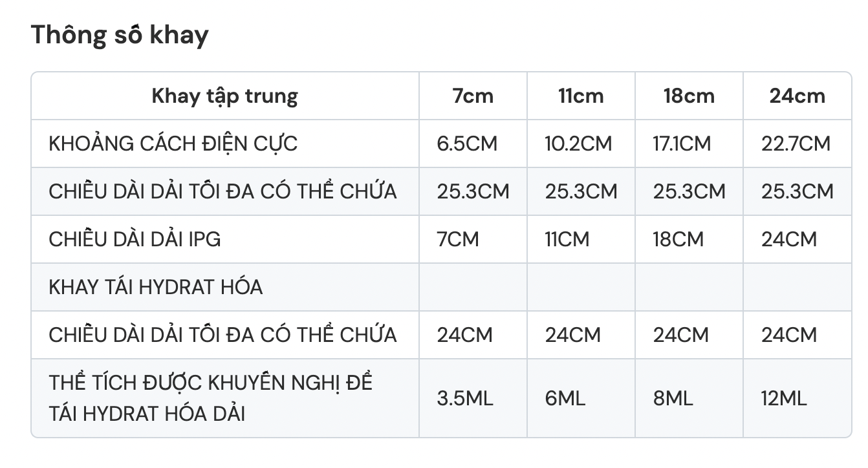Click the 8ML cell
The height and width of the screenshot is (468, 868).
673,398
